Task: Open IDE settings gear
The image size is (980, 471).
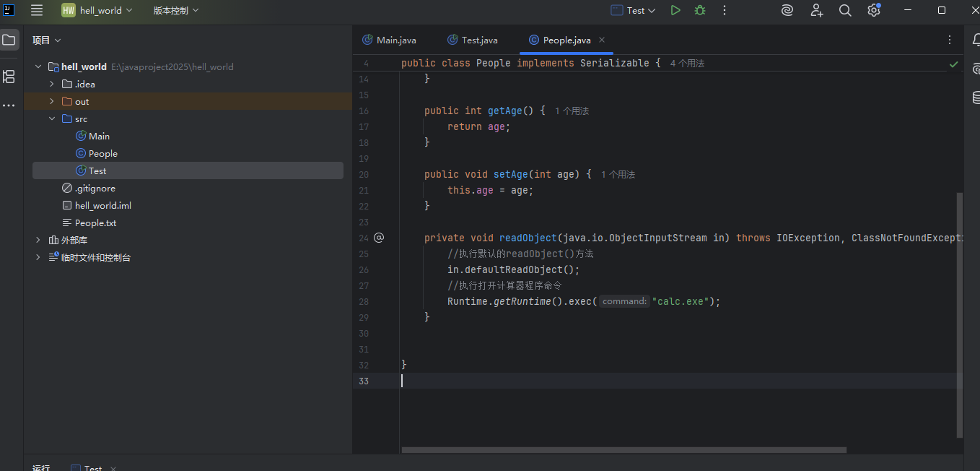Action: click(x=874, y=10)
